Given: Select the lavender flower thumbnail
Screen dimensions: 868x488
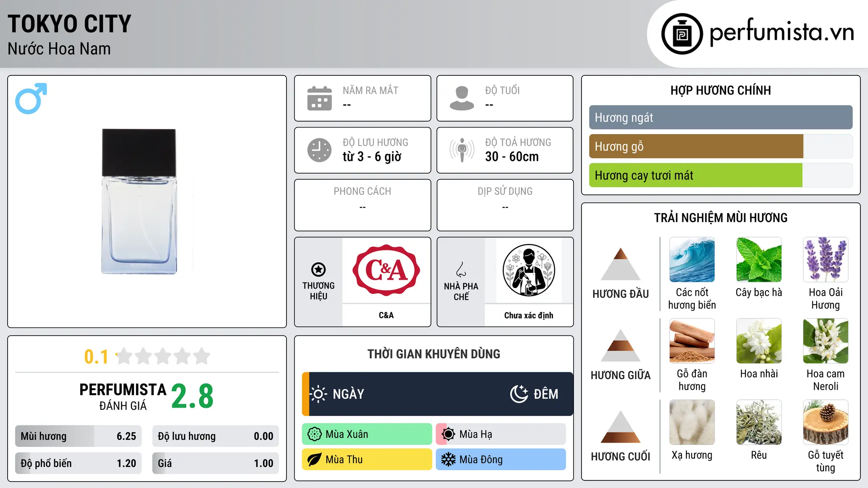Looking at the screenshot, I should 826,260.
